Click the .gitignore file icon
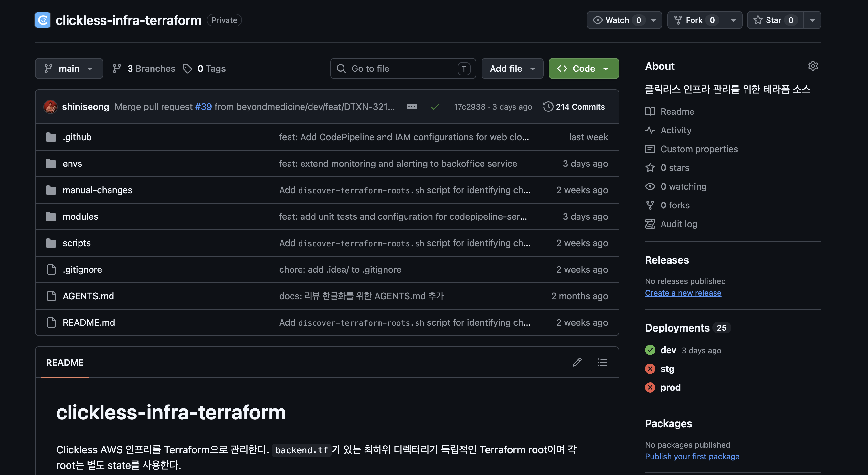 click(51, 269)
